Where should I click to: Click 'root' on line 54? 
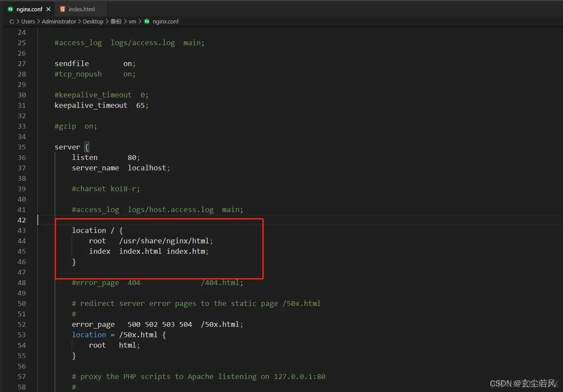(x=98, y=345)
